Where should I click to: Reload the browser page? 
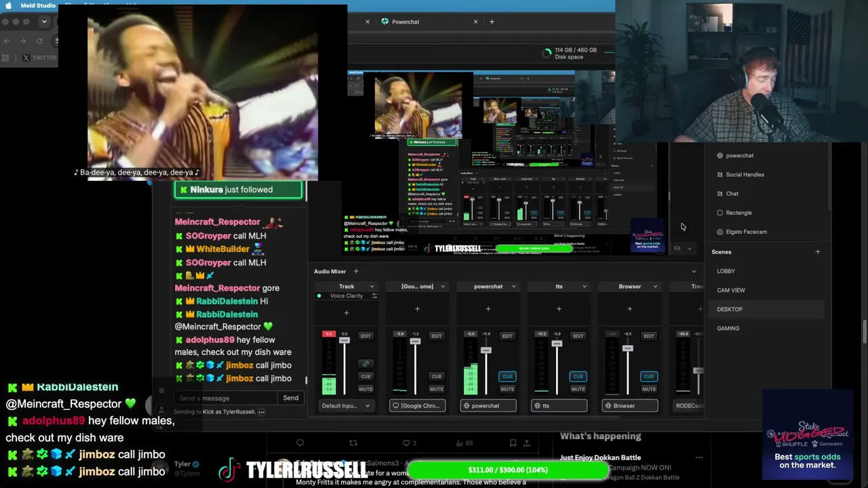point(39,41)
